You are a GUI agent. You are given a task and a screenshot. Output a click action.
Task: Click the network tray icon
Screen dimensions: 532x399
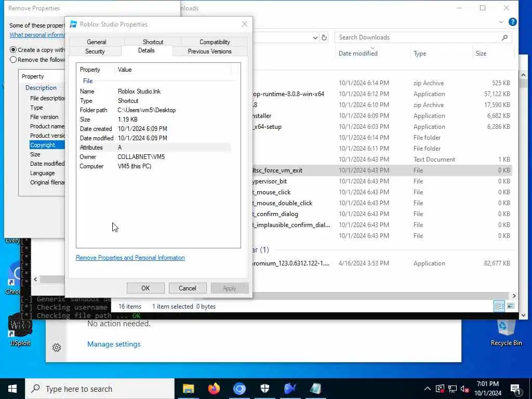453,389
